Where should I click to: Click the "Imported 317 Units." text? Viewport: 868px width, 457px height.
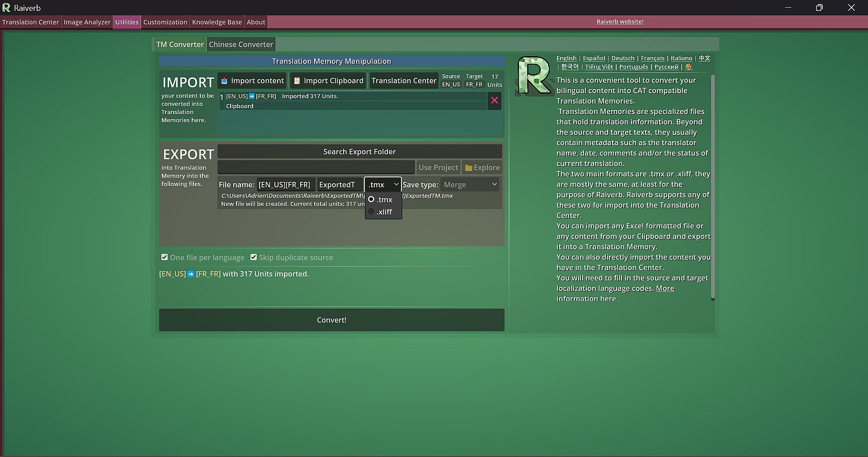pyautogui.click(x=310, y=96)
